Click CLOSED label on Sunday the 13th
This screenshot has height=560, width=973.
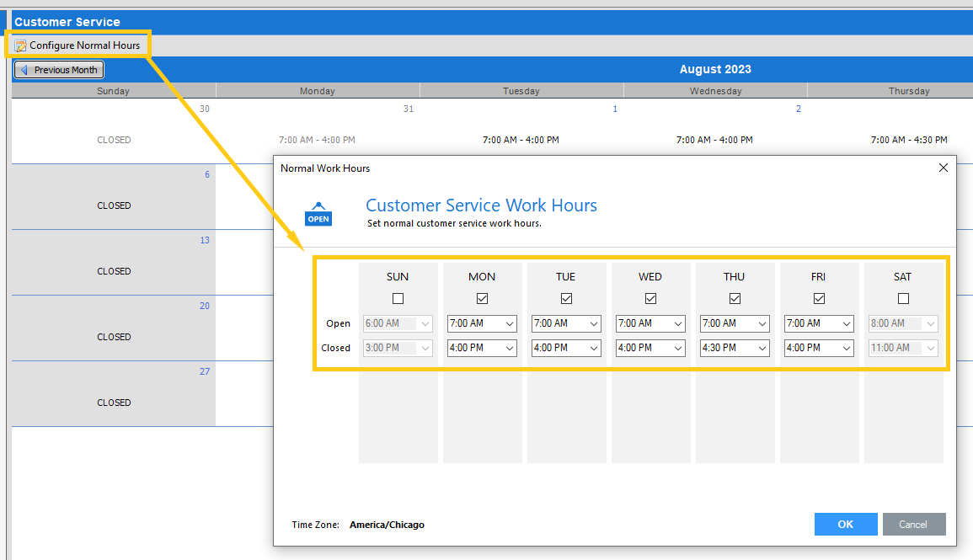115,272
